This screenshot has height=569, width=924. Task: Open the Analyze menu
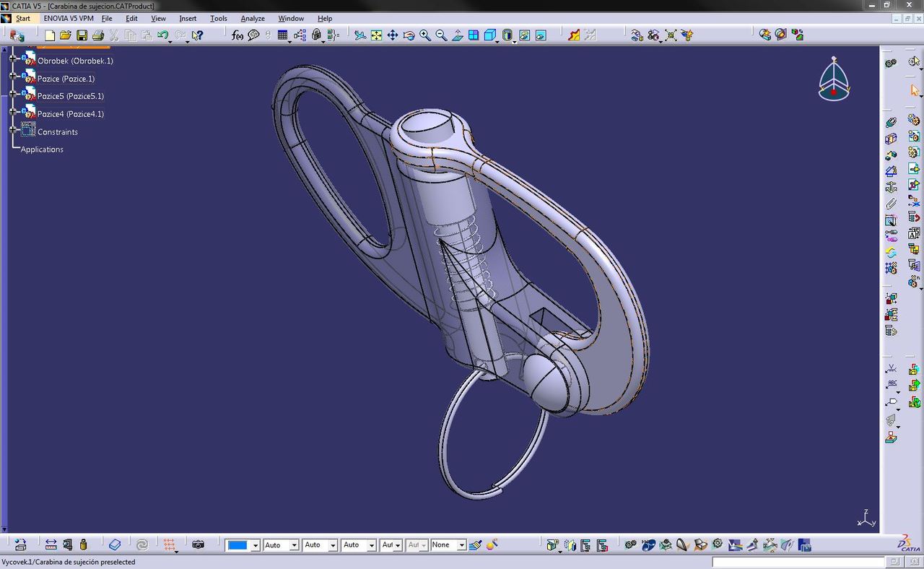point(253,18)
